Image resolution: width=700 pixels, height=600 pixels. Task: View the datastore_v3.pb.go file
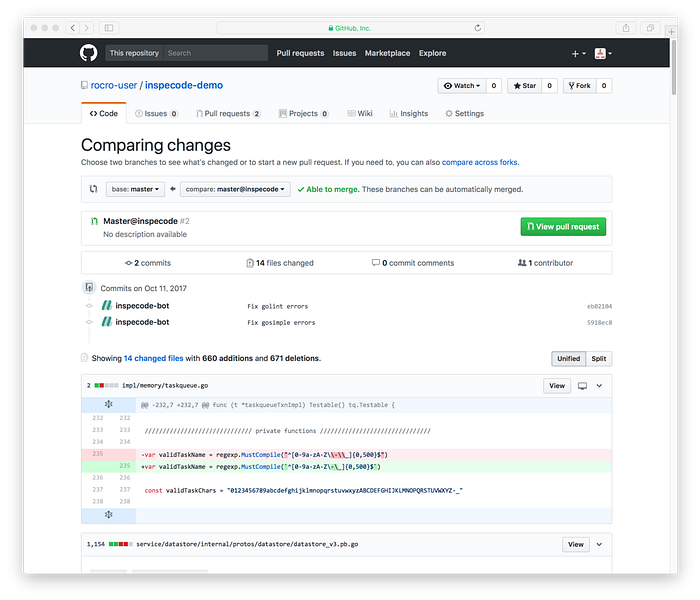click(x=575, y=544)
